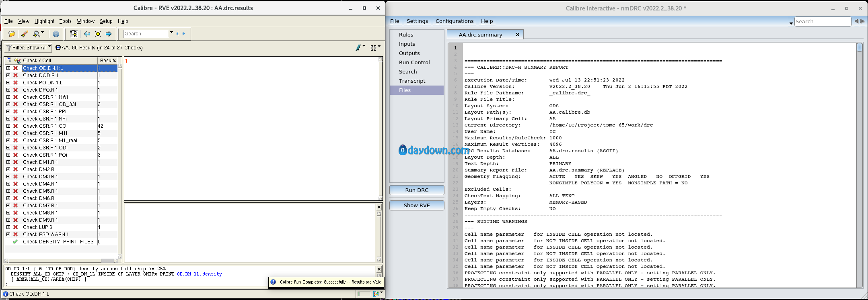Click the clear highlights eraser icon
Screen dimensions: 868x300
pyautogui.click(x=25, y=34)
